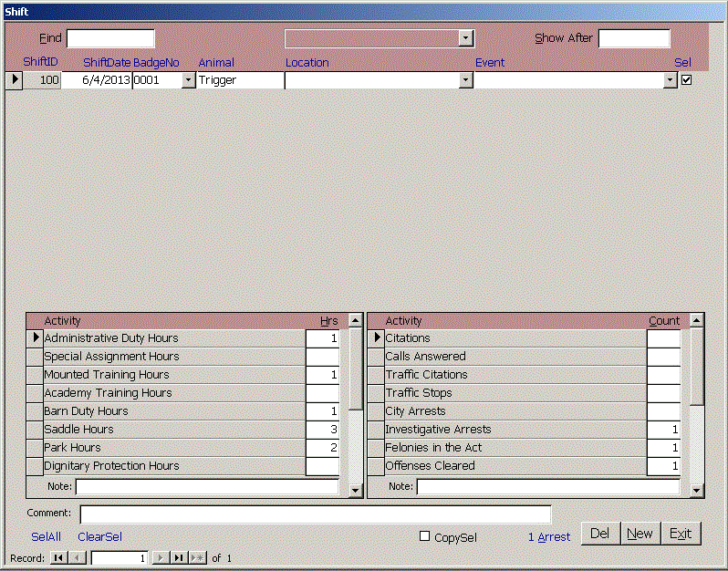Open the filter dropdown beside Find
The width and height of the screenshot is (728, 571).
tap(465, 38)
